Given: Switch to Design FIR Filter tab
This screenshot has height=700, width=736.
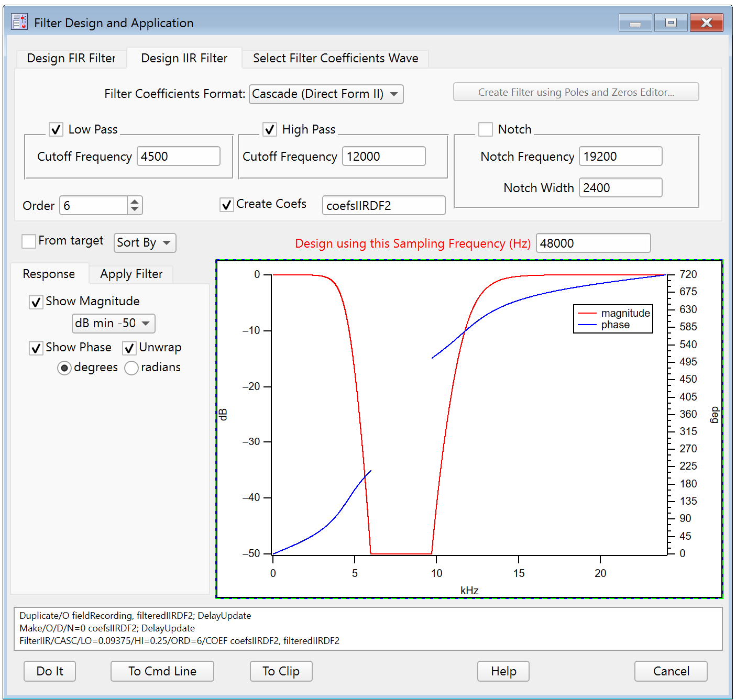Looking at the screenshot, I should [x=71, y=58].
